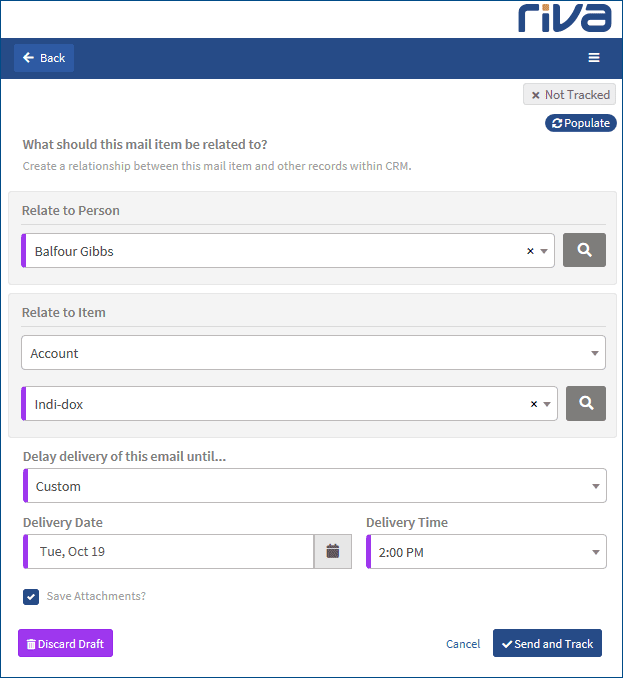
Task: Click the Send and Track button
Action: (547, 644)
